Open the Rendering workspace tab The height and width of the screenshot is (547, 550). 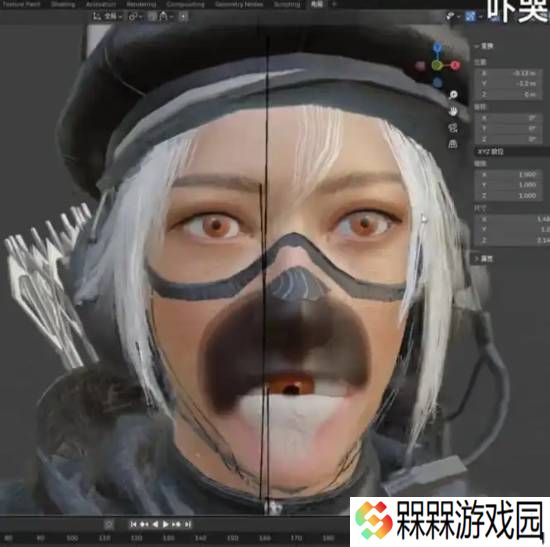pos(141,5)
